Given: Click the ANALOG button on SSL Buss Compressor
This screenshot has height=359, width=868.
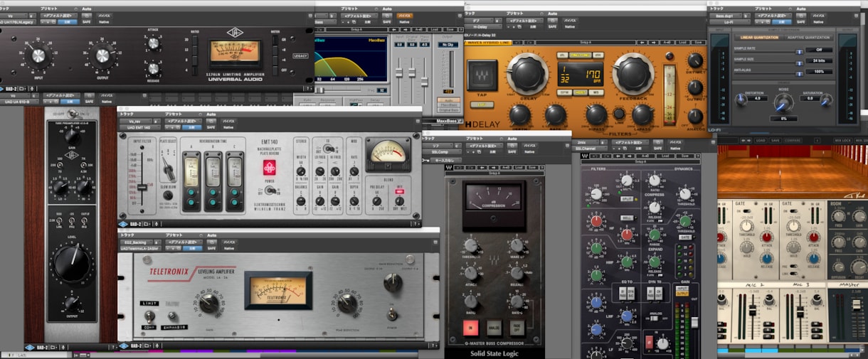Looking at the screenshot, I should click(494, 327).
